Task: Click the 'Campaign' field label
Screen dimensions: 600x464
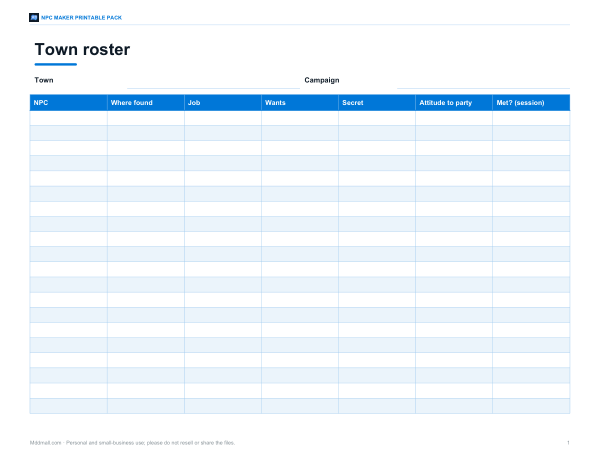Action: pos(322,80)
